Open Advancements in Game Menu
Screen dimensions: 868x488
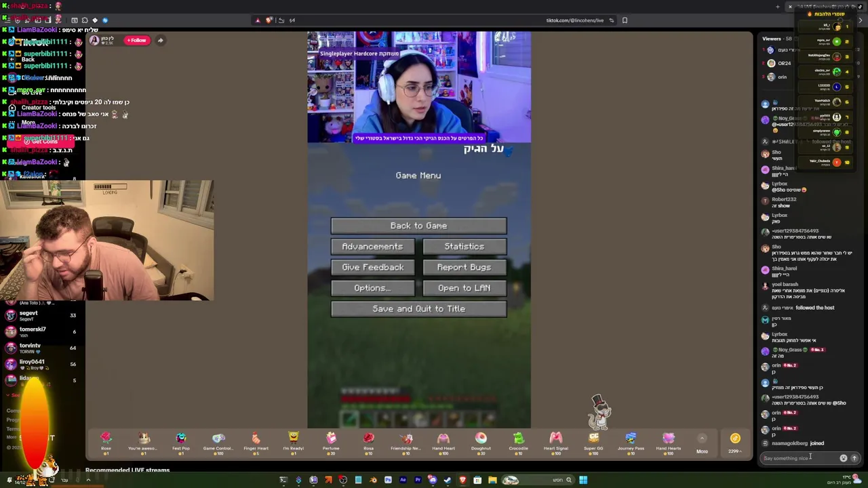coord(372,247)
